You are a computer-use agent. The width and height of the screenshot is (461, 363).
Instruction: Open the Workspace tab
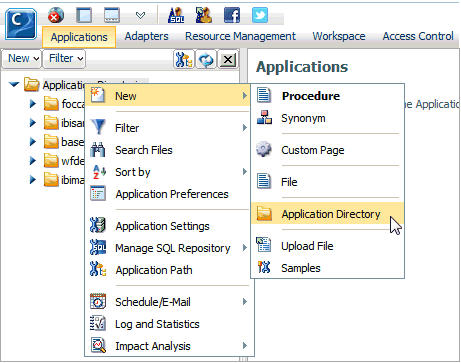click(339, 36)
